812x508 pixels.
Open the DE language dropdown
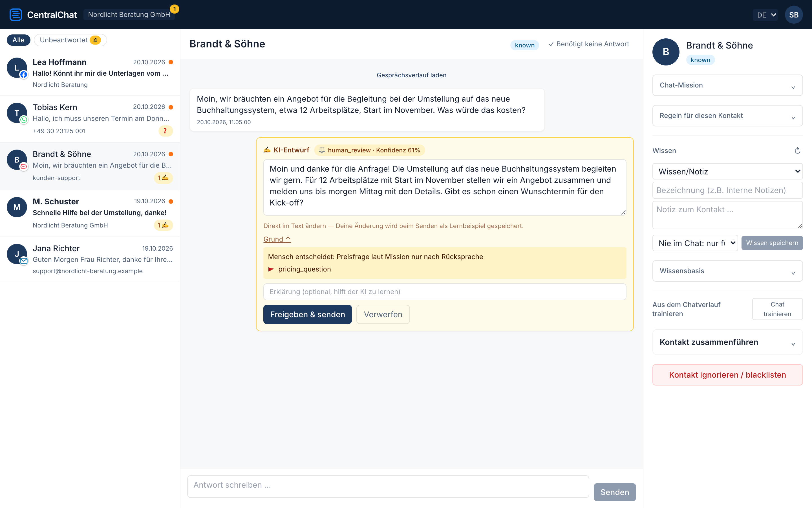coord(765,15)
